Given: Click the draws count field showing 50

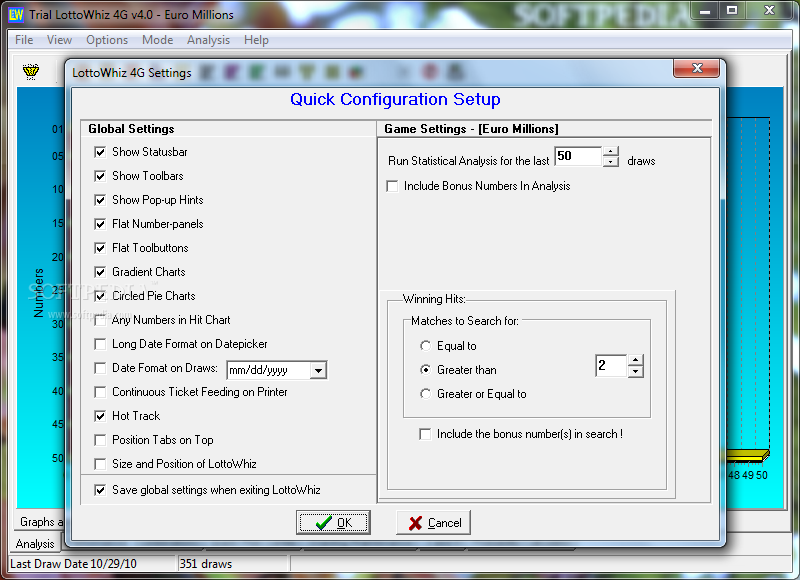Looking at the screenshot, I should pos(578,156).
